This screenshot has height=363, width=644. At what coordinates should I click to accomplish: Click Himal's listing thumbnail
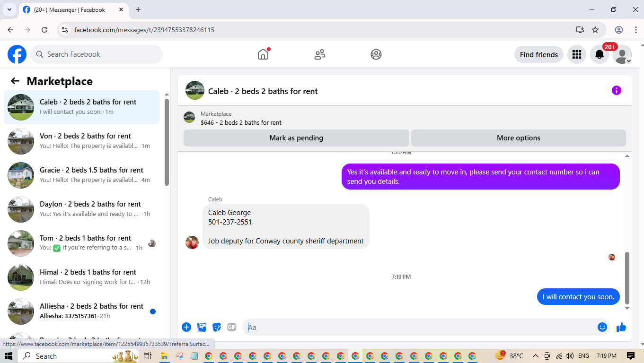pos(21,277)
